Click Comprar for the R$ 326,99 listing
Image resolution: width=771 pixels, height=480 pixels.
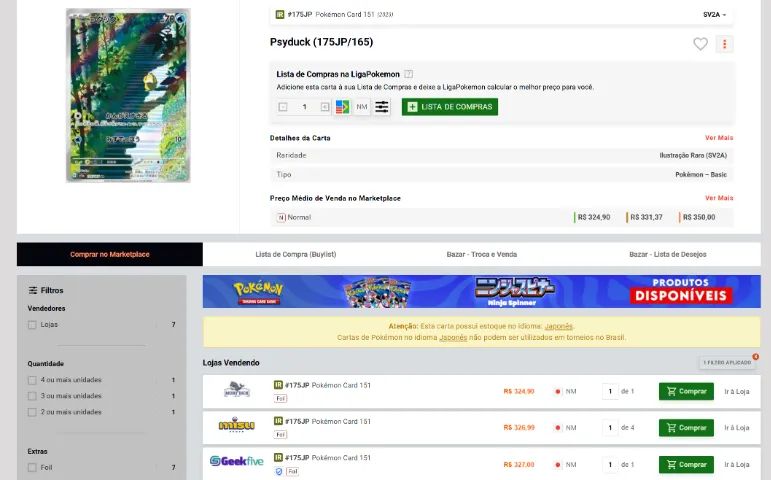tap(686, 428)
